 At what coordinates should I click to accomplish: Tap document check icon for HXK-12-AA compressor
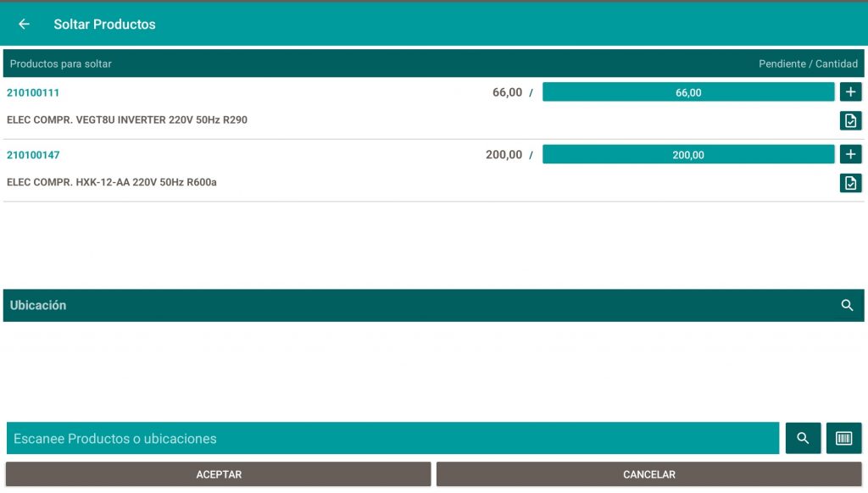(x=850, y=183)
